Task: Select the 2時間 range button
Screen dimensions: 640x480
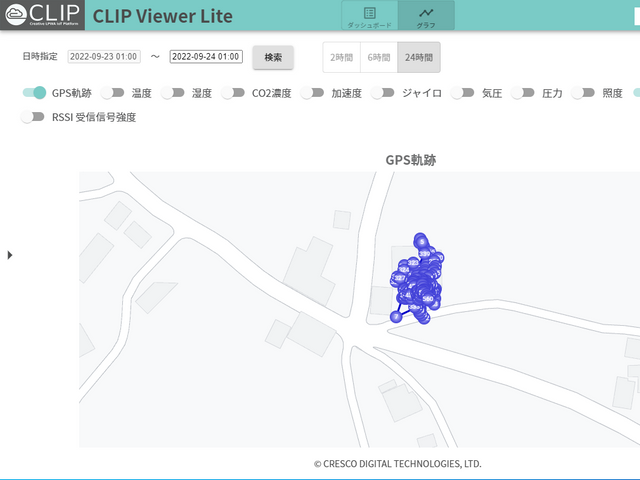Action: pyautogui.click(x=342, y=57)
